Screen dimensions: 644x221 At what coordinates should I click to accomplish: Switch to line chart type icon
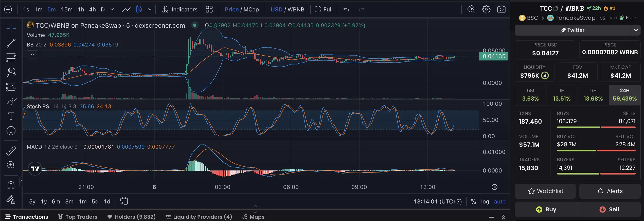pyautogui.click(x=126, y=9)
